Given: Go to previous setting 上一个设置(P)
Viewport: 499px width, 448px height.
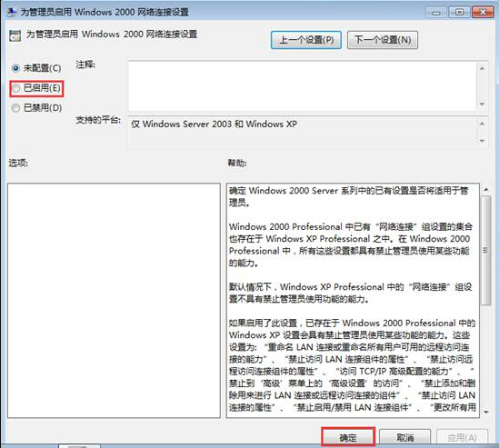Looking at the screenshot, I should point(306,40).
